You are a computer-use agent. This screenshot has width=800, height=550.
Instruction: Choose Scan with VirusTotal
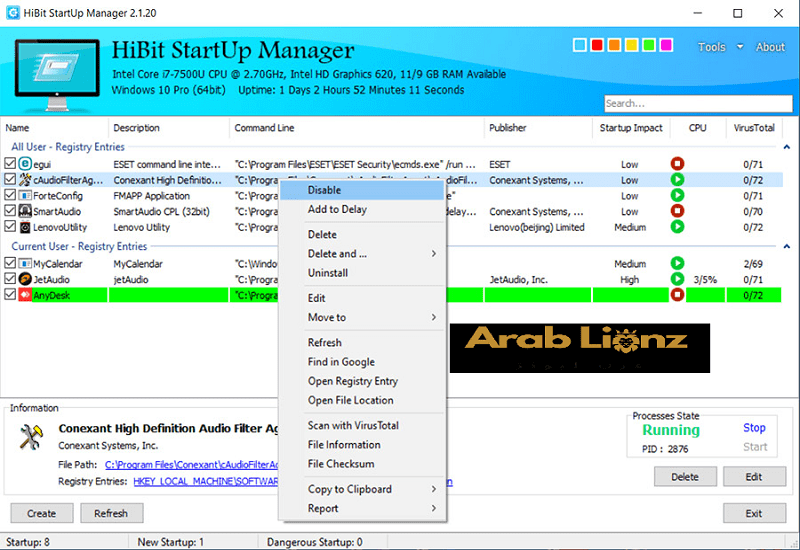coord(362,426)
